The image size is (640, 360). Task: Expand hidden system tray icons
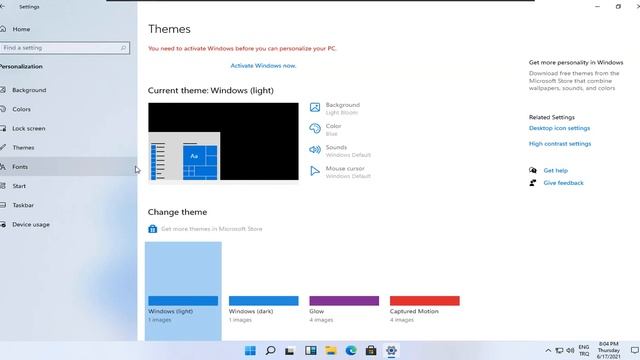point(548,351)
